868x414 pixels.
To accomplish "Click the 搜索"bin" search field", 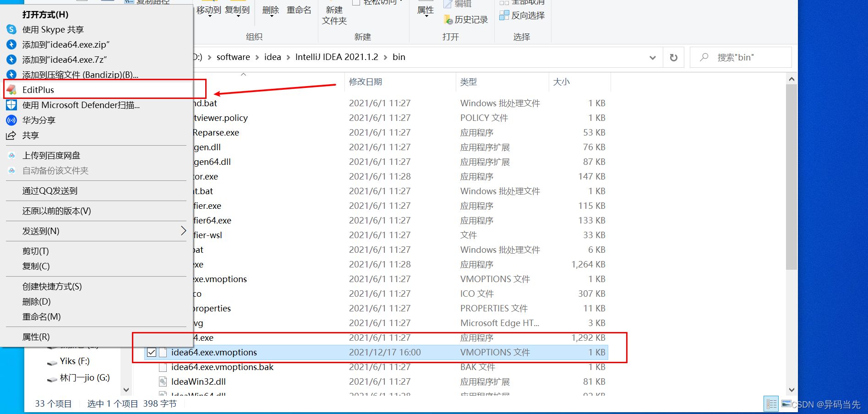I will click(741, 57).
